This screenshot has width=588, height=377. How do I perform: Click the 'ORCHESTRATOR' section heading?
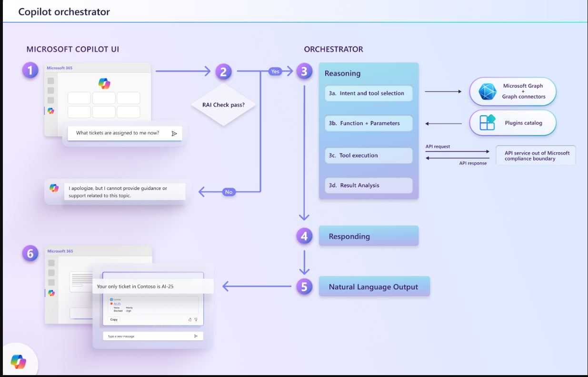click(333, 50)
